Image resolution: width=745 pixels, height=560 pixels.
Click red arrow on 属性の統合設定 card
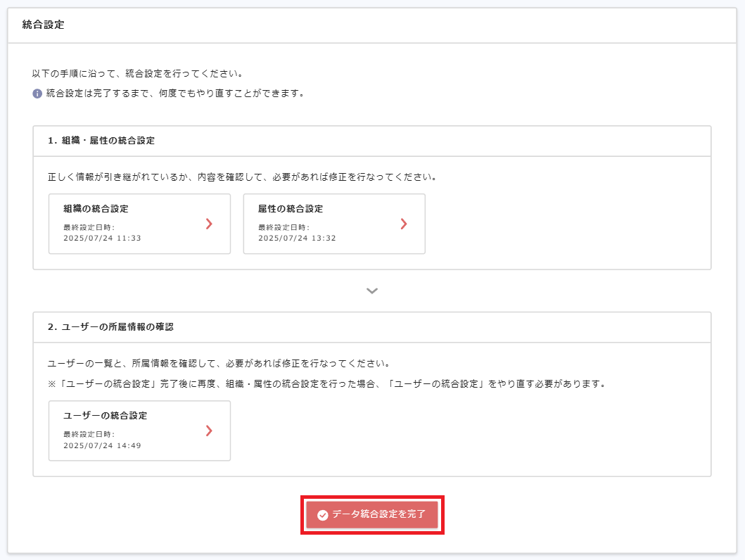[x=402, y=224]
